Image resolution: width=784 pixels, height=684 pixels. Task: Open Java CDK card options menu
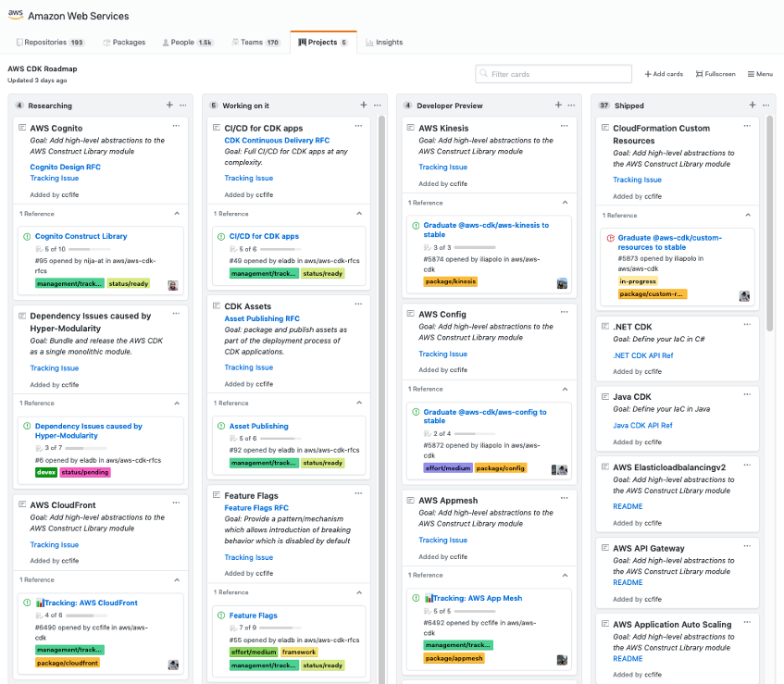[747, 394]
